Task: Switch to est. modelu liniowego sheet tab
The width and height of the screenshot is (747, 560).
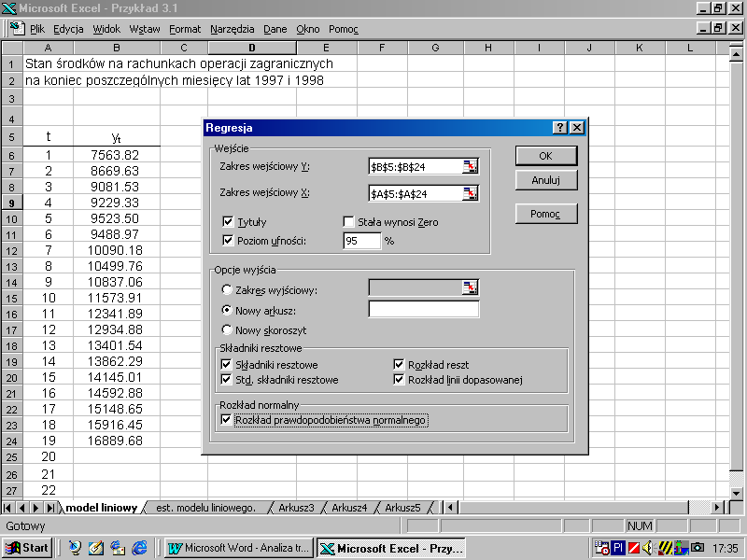Action: pyautogui.click(x=205, y=508)
